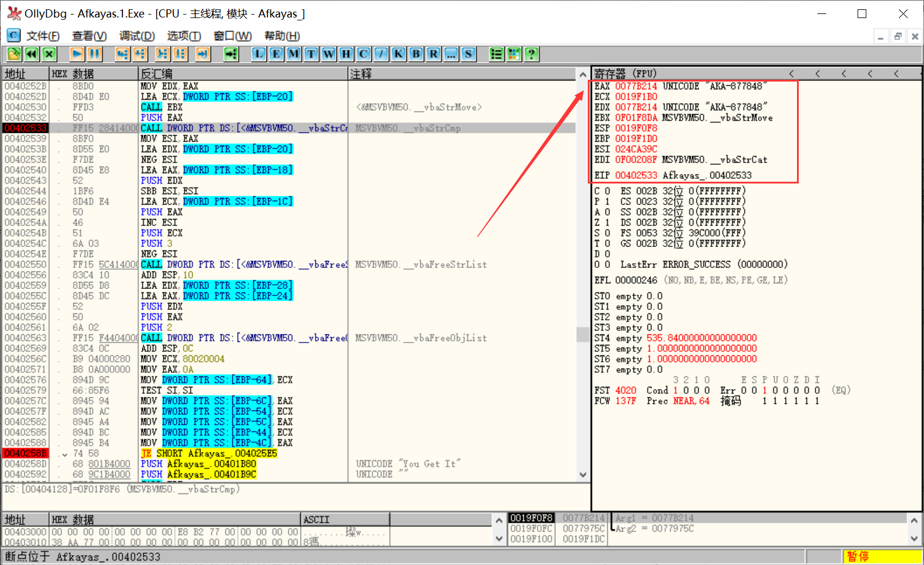Run the program with the play icon

[x=77, y=54]
